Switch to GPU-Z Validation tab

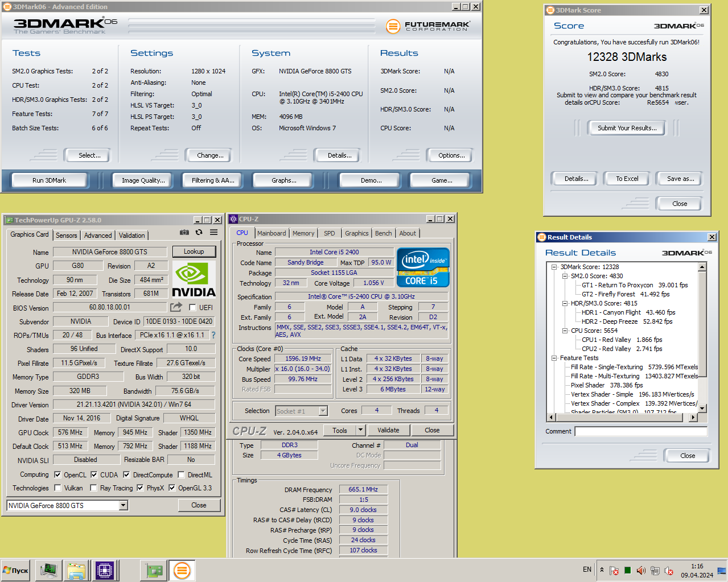[131, 236]
